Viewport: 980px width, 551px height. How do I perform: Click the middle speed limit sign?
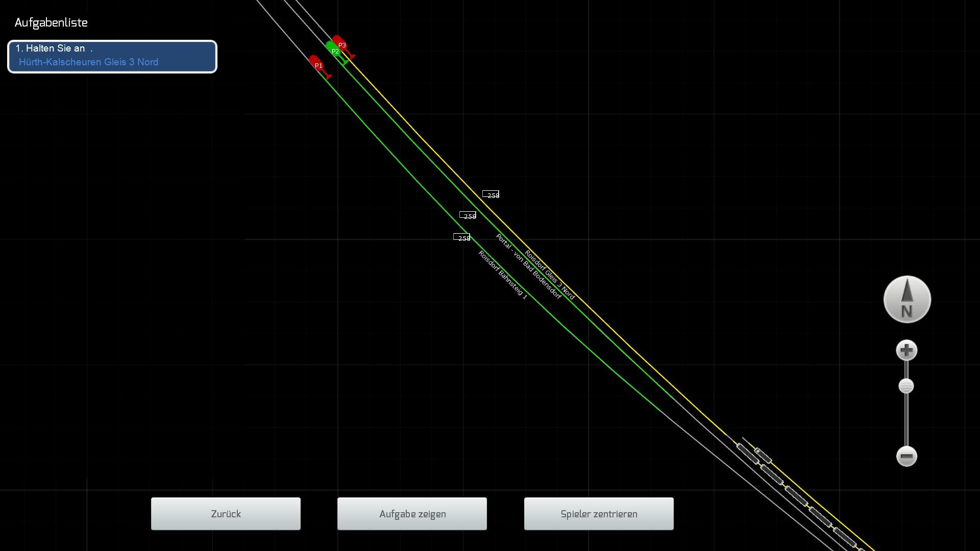[468, 215]
